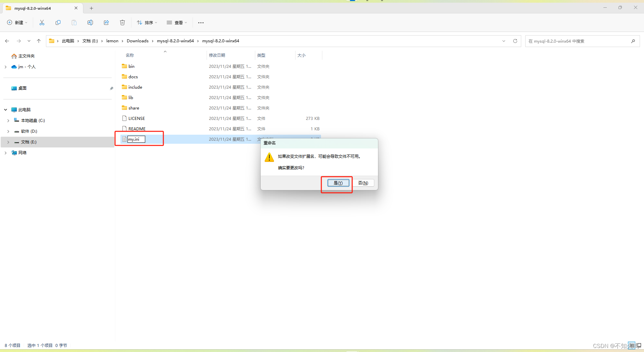Expand 本地磁盘 (C:) tree node
Screen dimensions: 644x352
[x=8, y=121]
